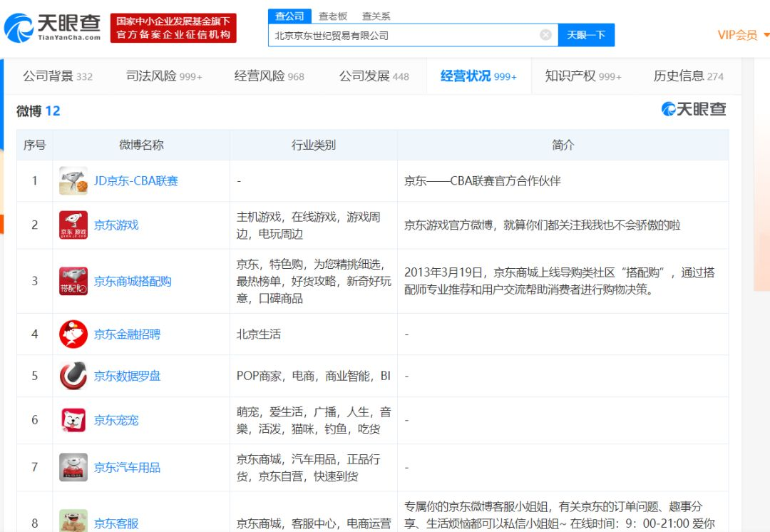
Task: Expand the VIP会员 dropdown menu
Action: point(743,35)
